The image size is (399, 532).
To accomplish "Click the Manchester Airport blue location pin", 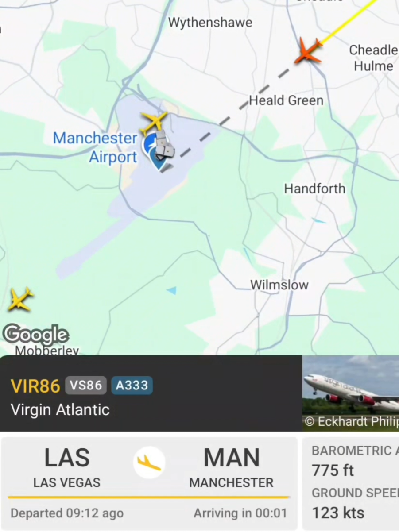I will (158, 158).
